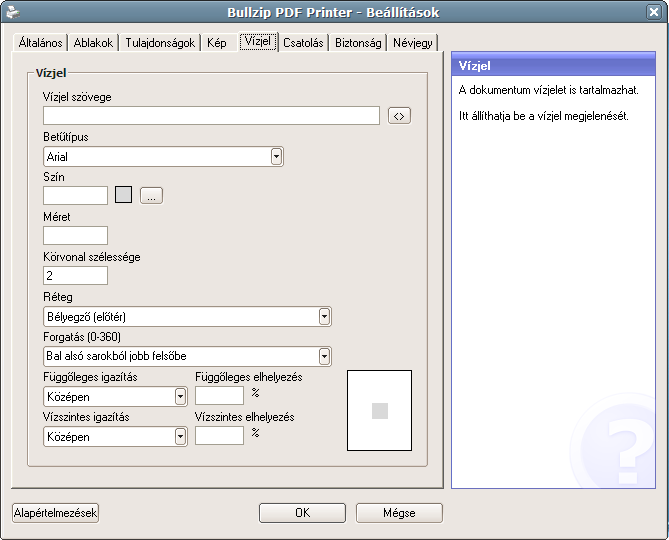The width and height of the screenshot is (669, 540).
Task: Close the Bullzip PDF Printer dialog
Action: click(653, 12)
